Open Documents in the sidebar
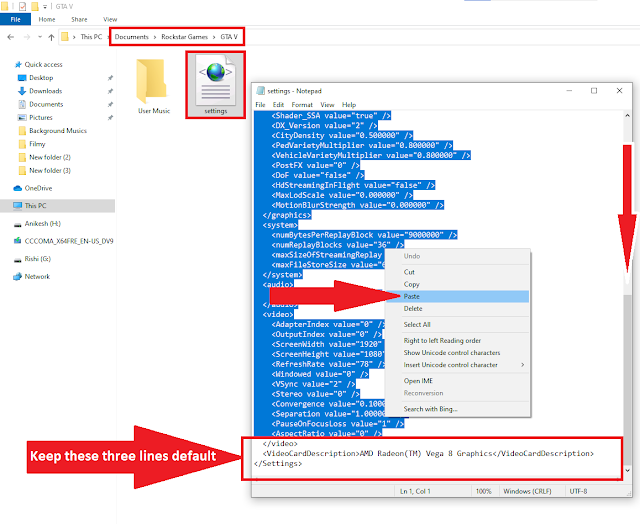640x524 pixels. click(x=41, y=104)
